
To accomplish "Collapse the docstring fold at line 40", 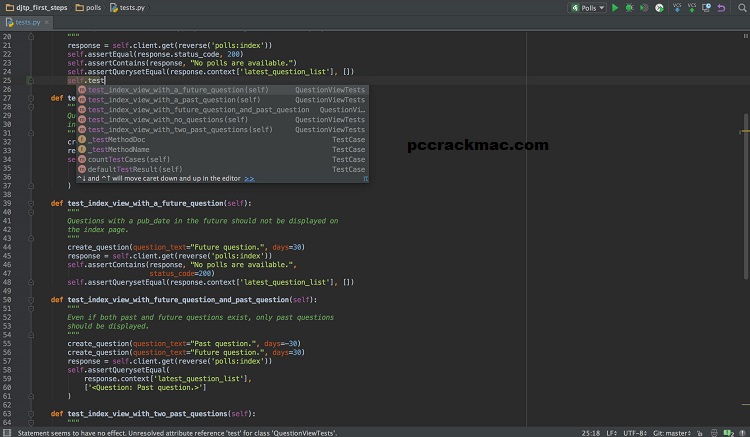I will click(31, 212).
